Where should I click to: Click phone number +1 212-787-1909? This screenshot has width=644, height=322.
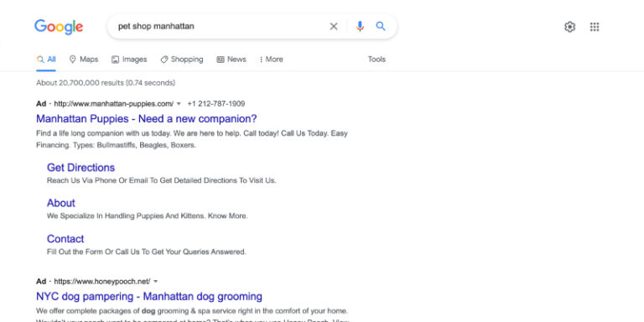(x=216, y=104)
